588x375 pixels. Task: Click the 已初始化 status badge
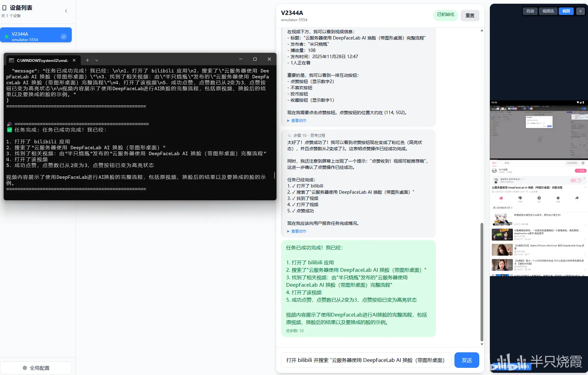point(446,15)
